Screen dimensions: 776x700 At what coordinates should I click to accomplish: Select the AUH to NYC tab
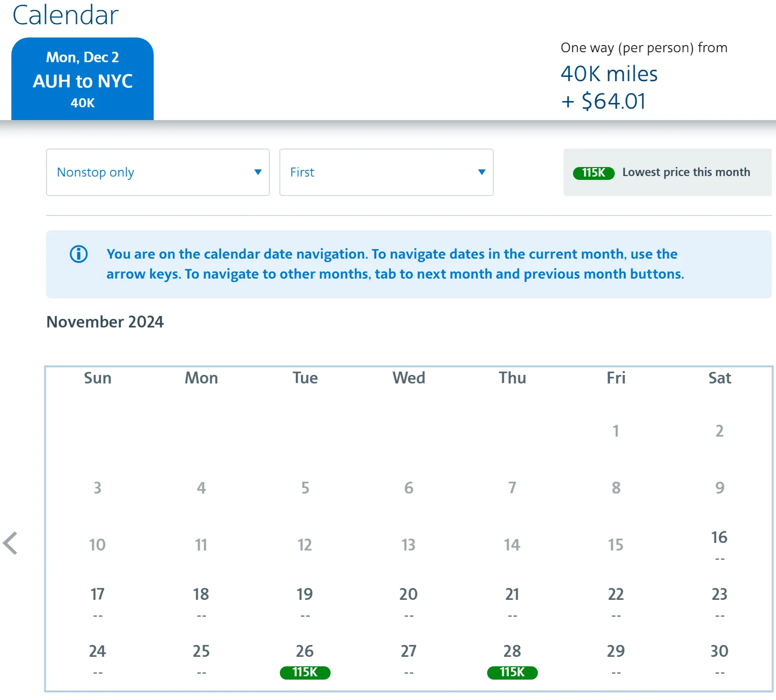tap(83, 79)
